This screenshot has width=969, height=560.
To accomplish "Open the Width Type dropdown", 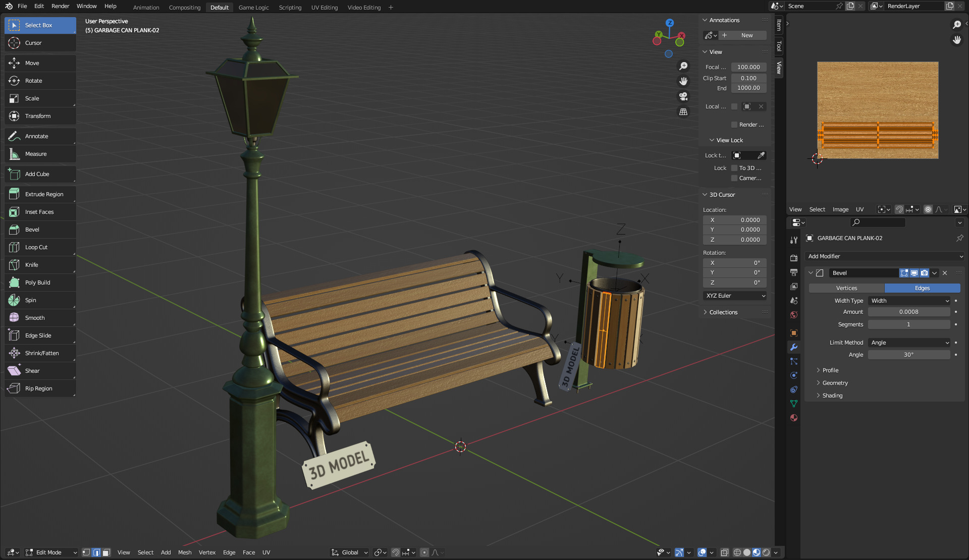I will (x=910, y=301).
